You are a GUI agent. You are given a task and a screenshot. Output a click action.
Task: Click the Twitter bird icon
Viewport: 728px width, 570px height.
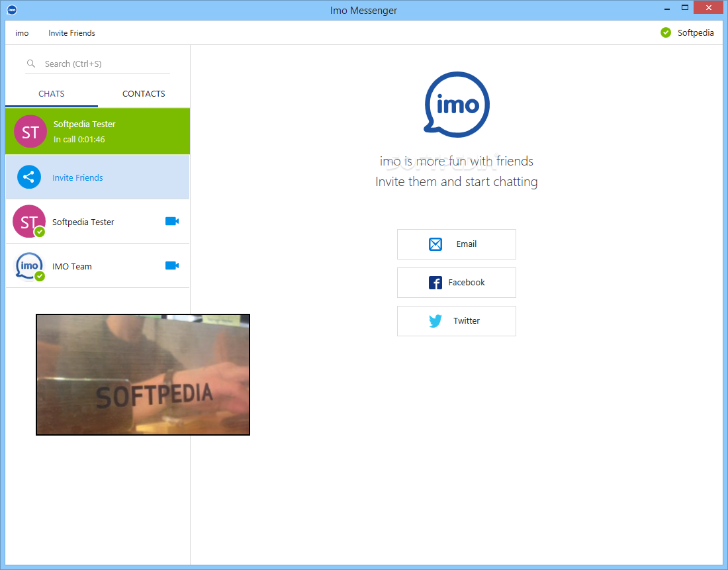pos(435,321)
